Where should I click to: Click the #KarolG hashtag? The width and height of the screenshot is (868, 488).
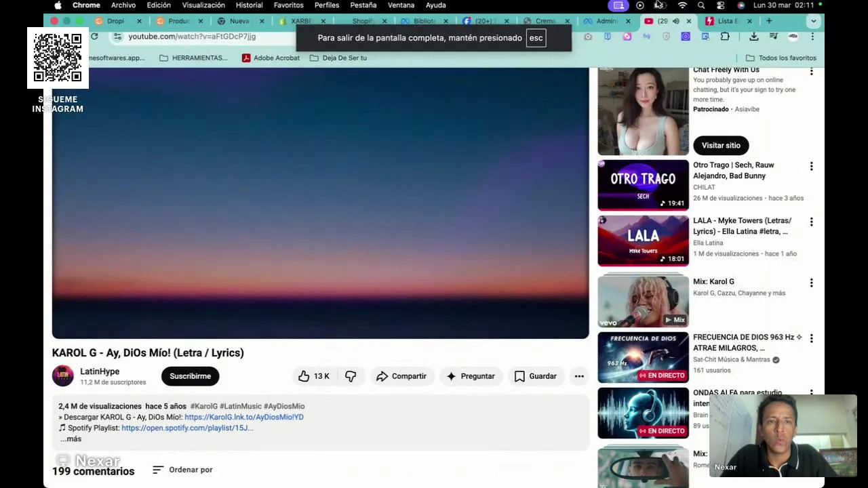click(203, 406)
